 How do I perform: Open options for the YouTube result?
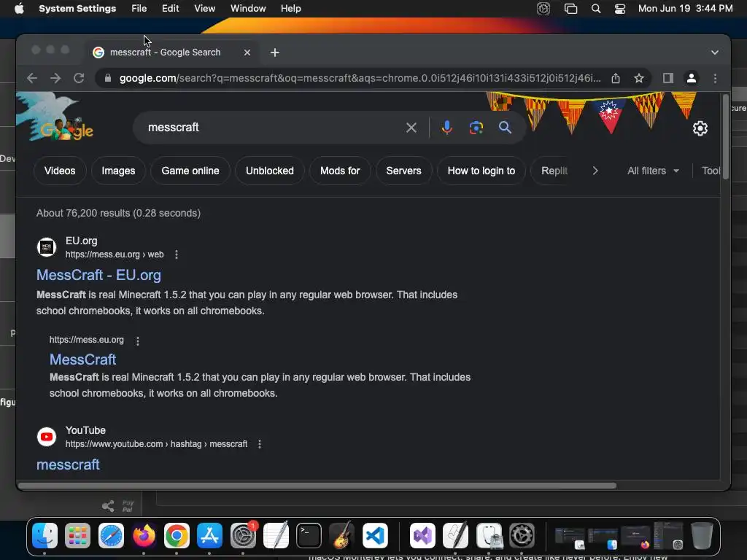pos(260,444)
